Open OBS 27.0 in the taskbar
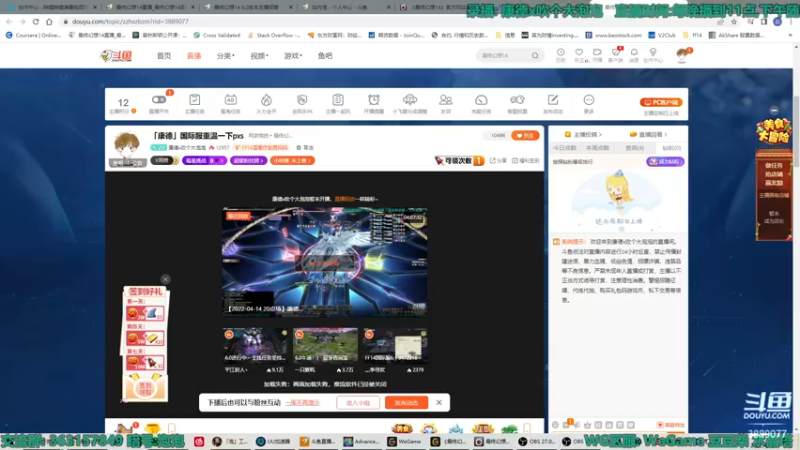Image resolution: width=800 pixels, height=450 pixels. [x=537, y=441]
